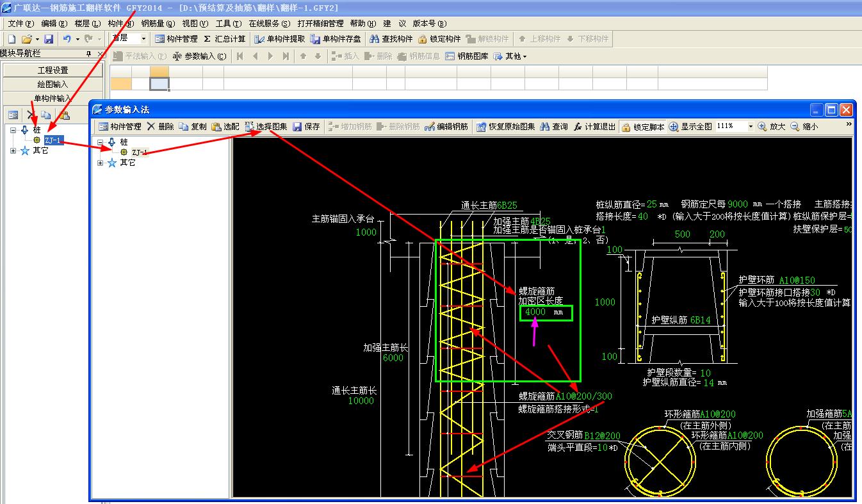
Task: Toggle the 锁定脚本 lock button
Action: tap(643, 127)
